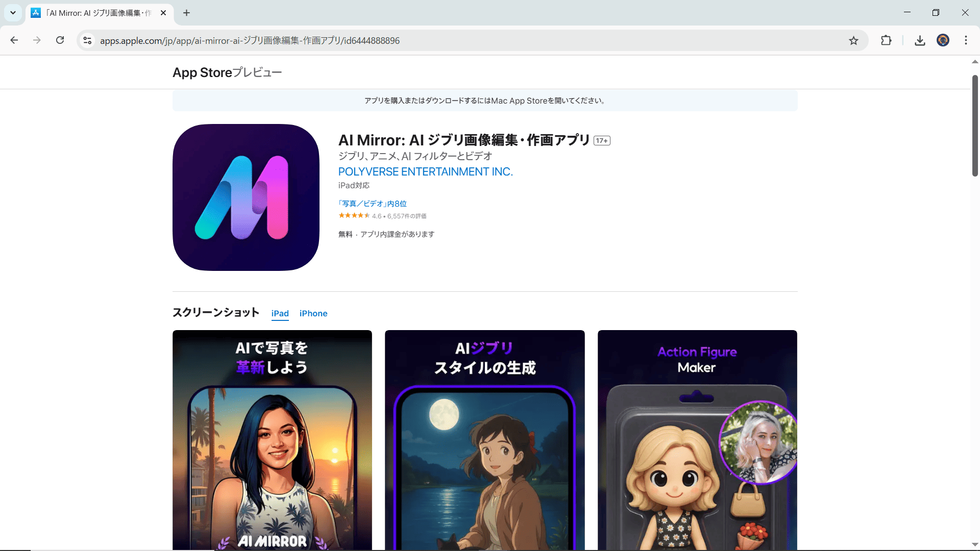Minimize the Chrome window
Screen dimensions: 980x551
[x=907, y=13]
